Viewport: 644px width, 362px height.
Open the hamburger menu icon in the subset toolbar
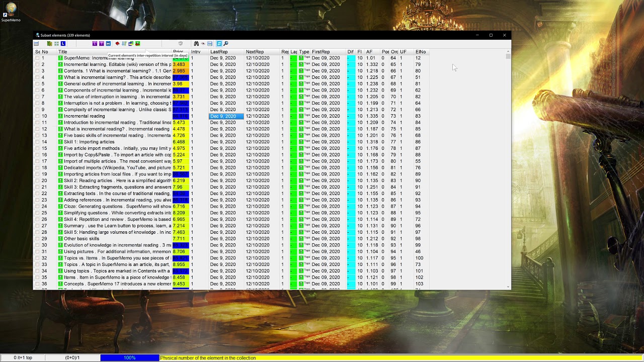point(36,44)
